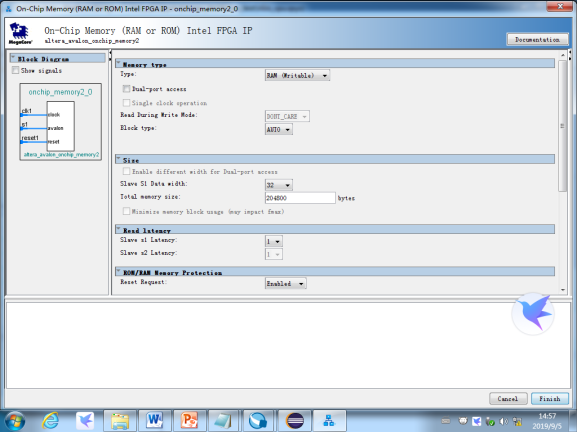Collapse the Size section header
This screenshot has height=433, width=577.
point(335,160)
